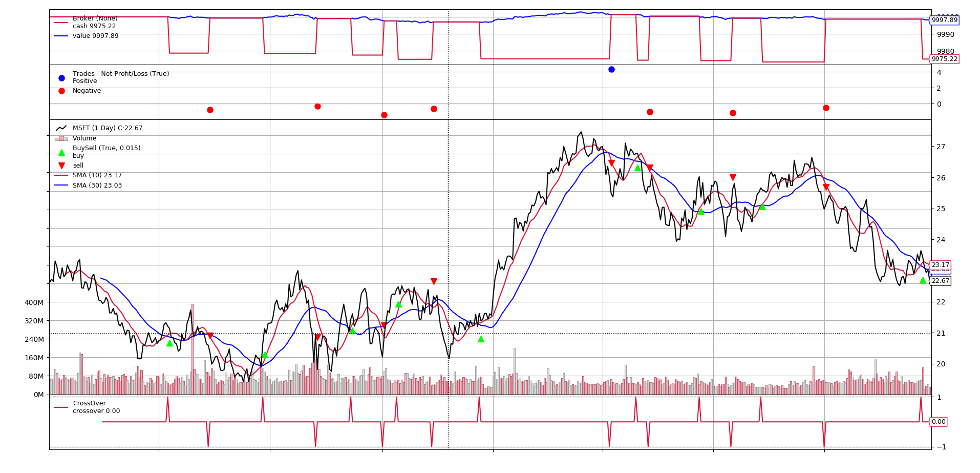
Task: Click the green buy triangle in the legend
Action: [x=61, y=152]
